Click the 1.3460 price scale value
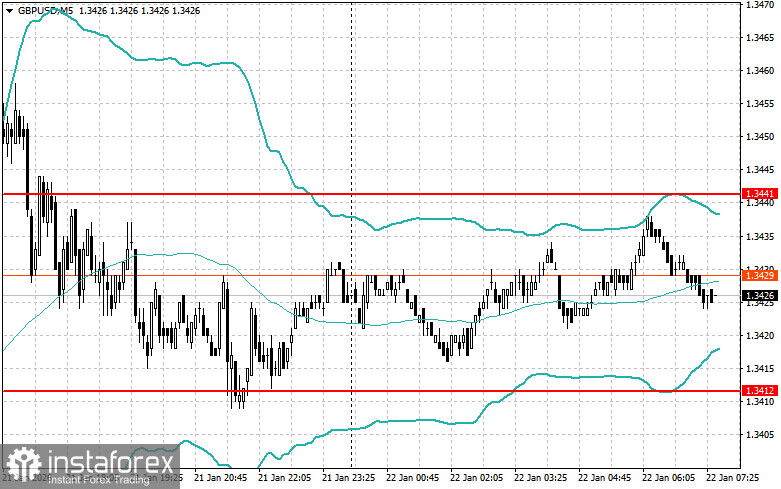 (760, 71)
